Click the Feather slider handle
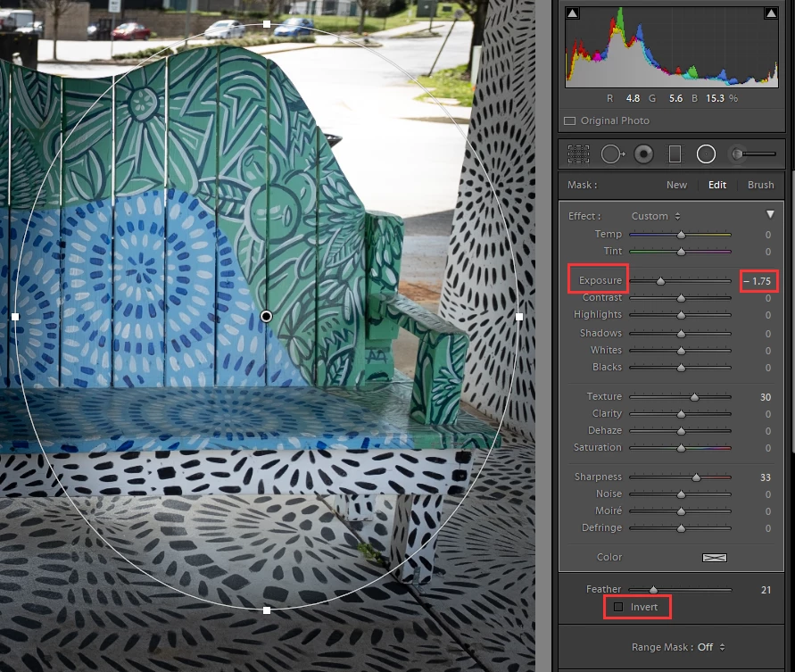Screen dimensions: 795x672 point(653,590)
